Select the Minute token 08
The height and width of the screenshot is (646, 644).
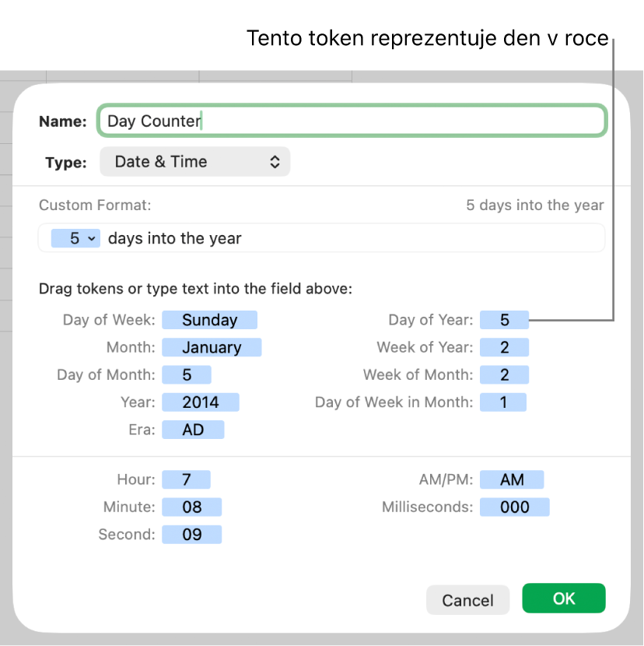192,507
